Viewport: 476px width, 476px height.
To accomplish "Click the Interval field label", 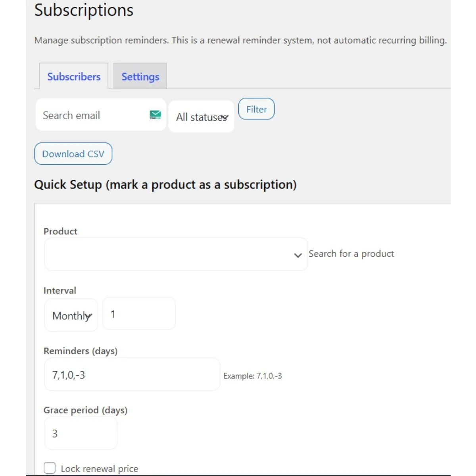I will [59, 290].
